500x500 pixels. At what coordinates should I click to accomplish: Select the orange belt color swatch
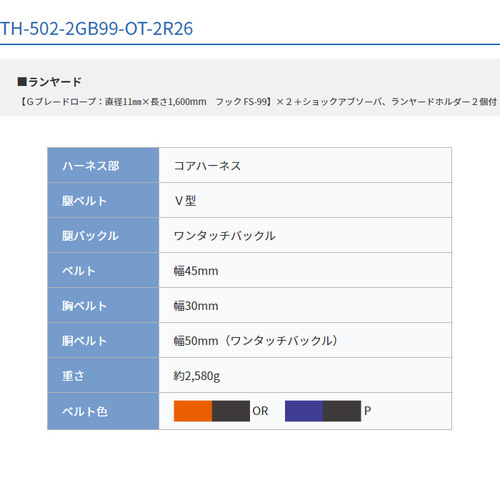tap(212, 411)
